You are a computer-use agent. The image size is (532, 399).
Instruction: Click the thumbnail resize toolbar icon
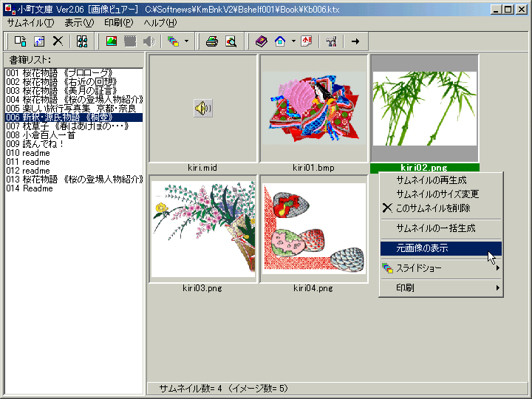coord(39,41)
